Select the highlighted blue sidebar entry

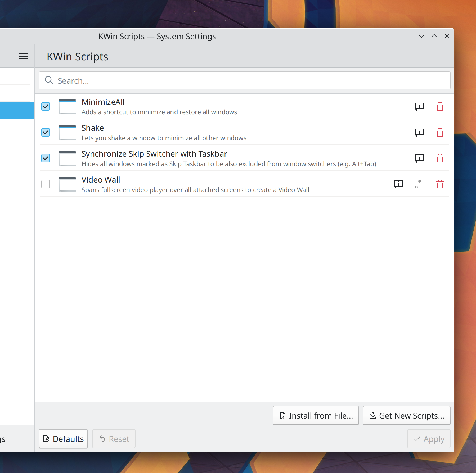point(17,110)
